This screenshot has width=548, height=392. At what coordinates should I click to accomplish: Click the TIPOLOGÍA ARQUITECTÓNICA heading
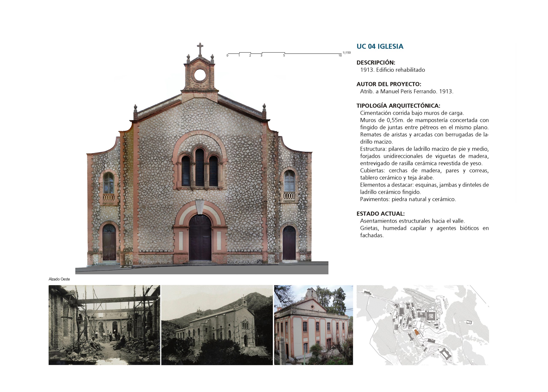(398, 106)
